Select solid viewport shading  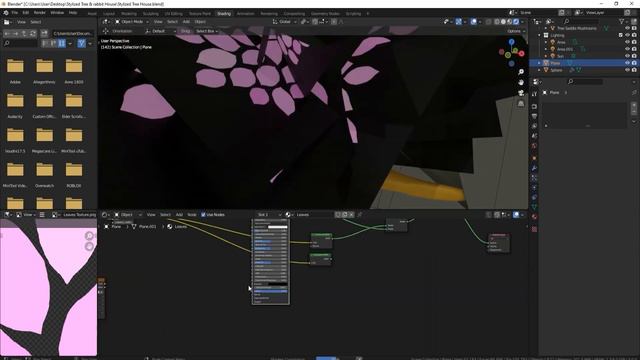[x=503, y=22]
